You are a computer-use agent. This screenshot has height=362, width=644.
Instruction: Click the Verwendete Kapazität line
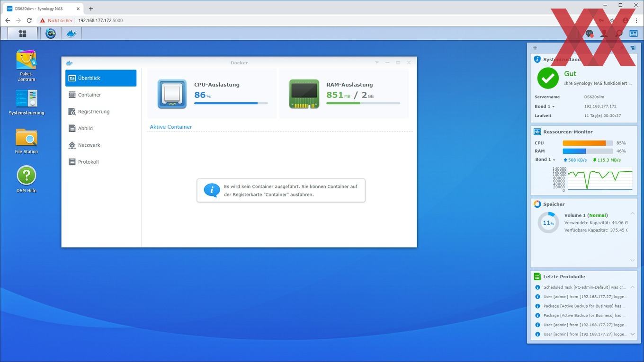coord(596,222)
